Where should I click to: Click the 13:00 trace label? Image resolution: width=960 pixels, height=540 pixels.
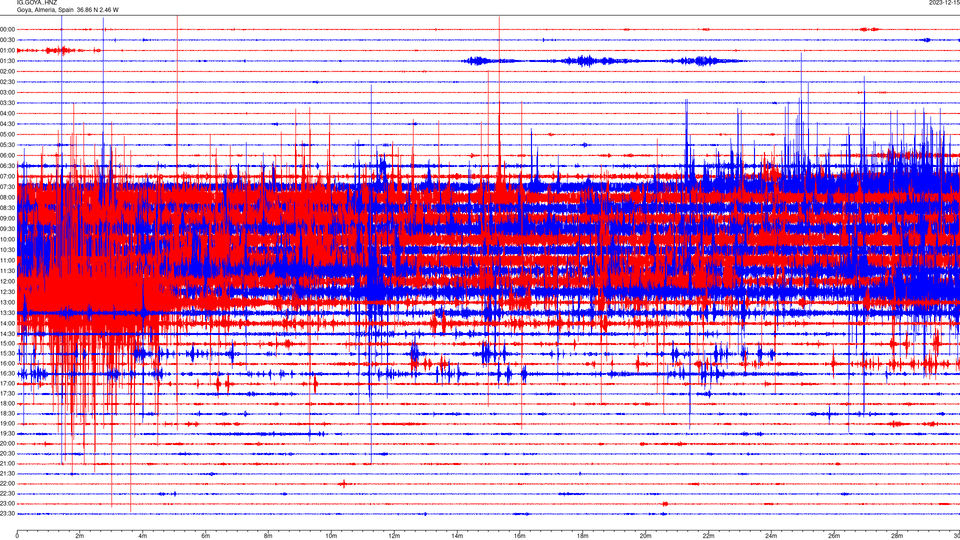[8, 302]
